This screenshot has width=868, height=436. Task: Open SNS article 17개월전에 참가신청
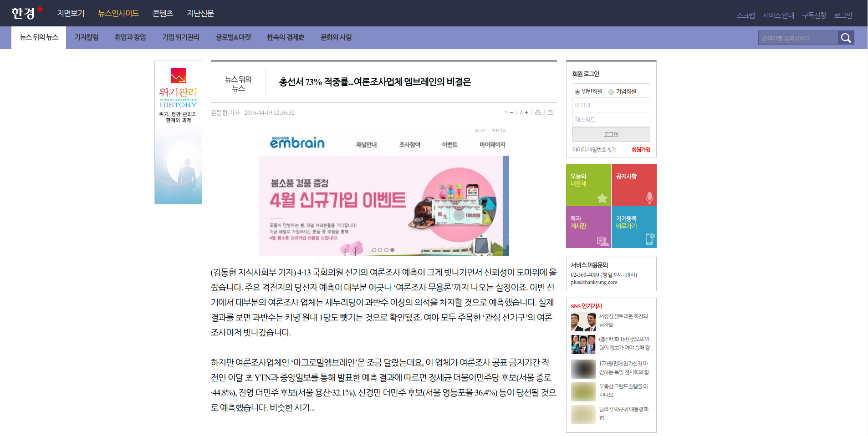point(624,368)
